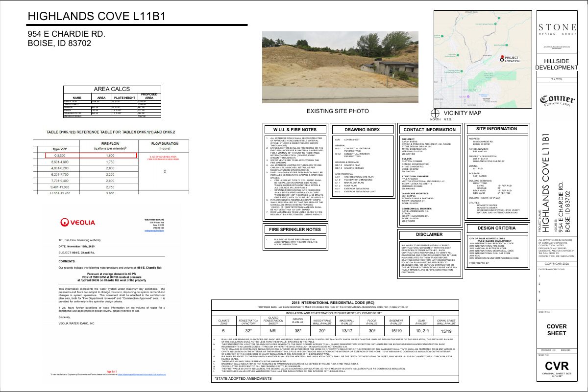
Task: Click the 'FLOW DURATION (hours)' column header
Action: (165, 146)
